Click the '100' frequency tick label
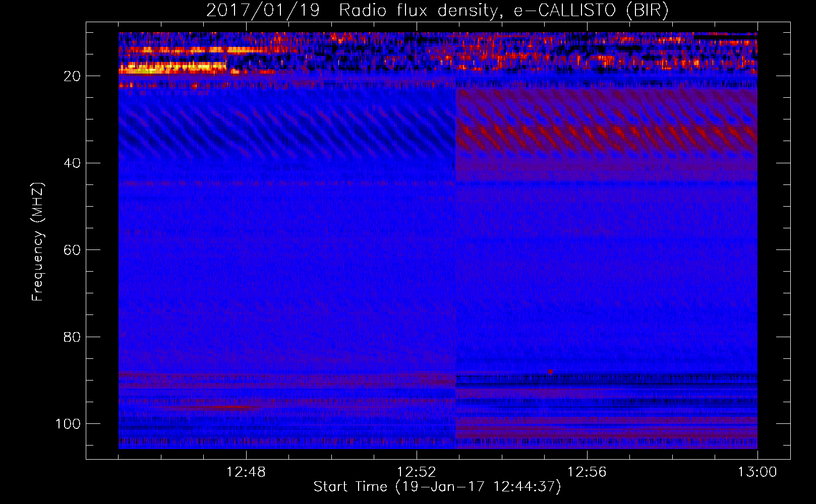Image resolution: width=816 pixels, height=504 pixels. point(68,424)
